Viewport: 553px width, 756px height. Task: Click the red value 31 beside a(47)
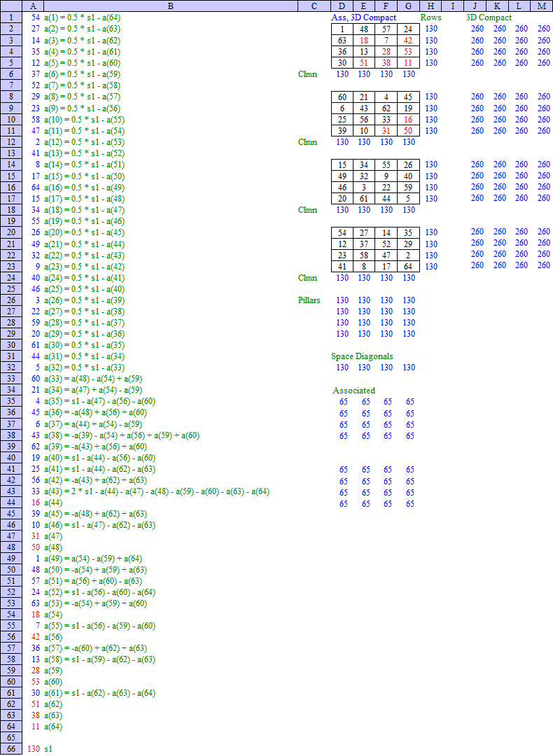coord(36,536)
